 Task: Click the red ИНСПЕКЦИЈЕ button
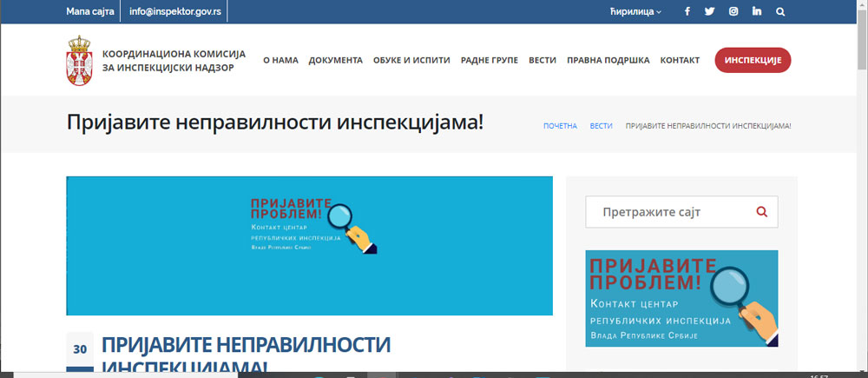(753, 60)
